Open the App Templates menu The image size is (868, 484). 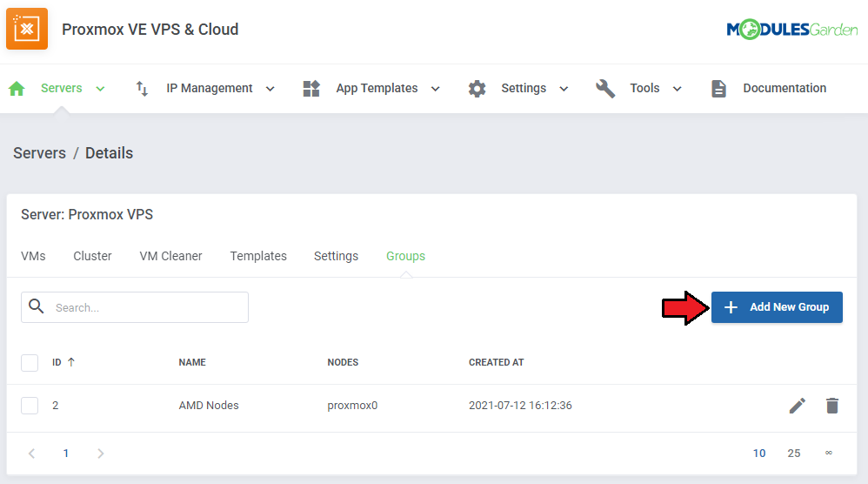(x=377, y=88)
